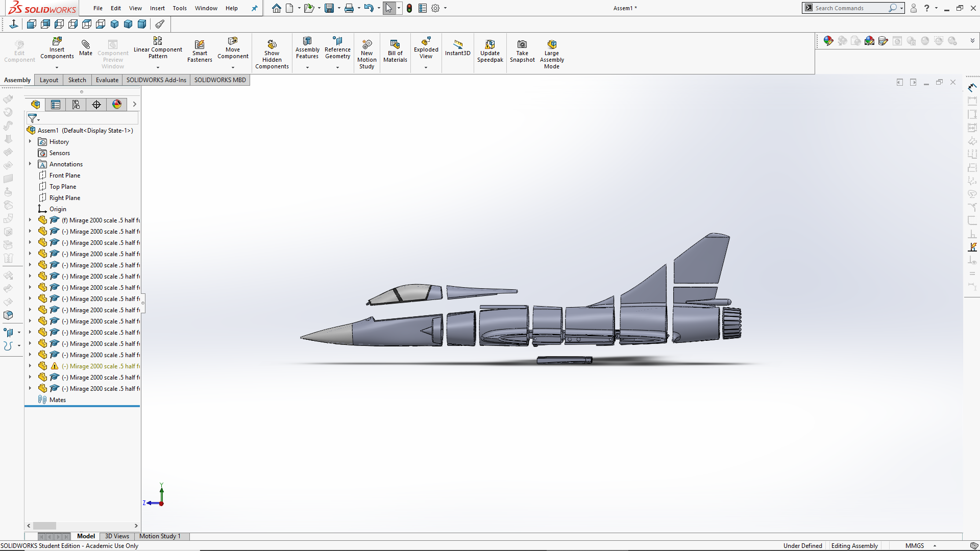This screenshot has width=980, height=551.
Task: Open DimXpertManager tab icon
Action: [x=96, y=105]
